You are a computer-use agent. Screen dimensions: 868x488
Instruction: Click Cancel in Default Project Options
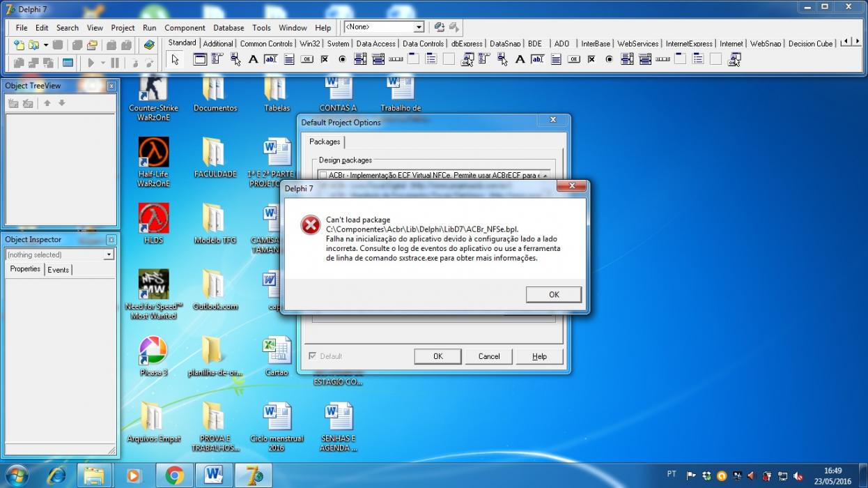click(489, 356)
